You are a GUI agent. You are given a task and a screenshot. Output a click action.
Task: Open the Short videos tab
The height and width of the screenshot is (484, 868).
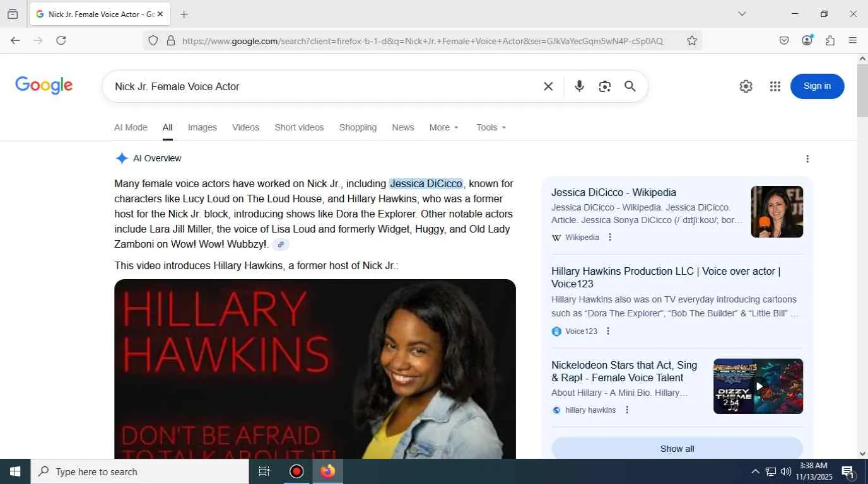click(x=299, y=127)
